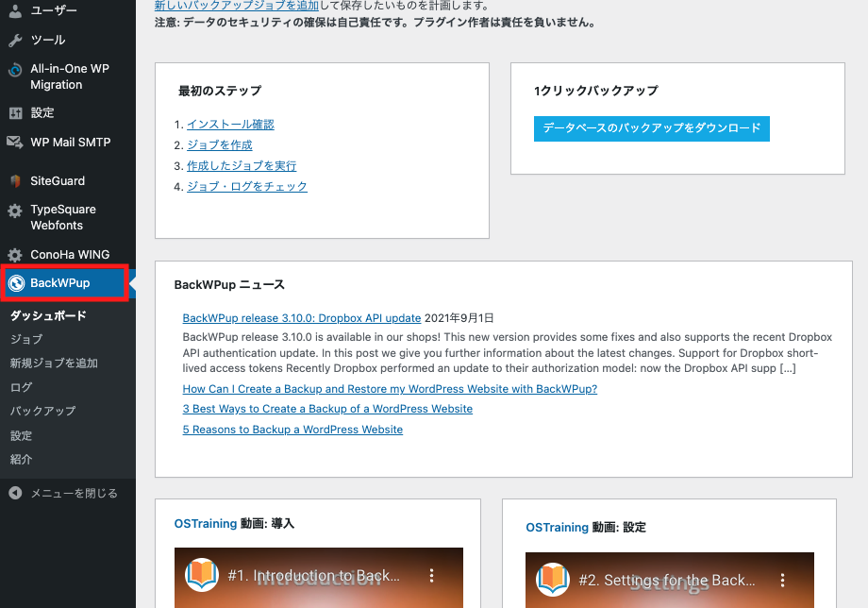Click データベースのバックアップをダウンロード button
Image resolution: width=868 pixels, height=608 pixels.
pos(652,128)
